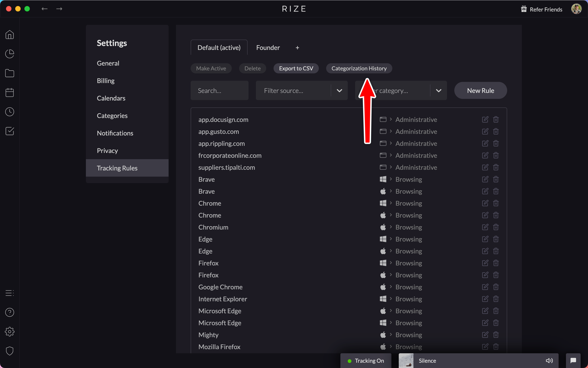Open the pie chart reports sidebar icon
588x368 pixels.
pos(10,54)
